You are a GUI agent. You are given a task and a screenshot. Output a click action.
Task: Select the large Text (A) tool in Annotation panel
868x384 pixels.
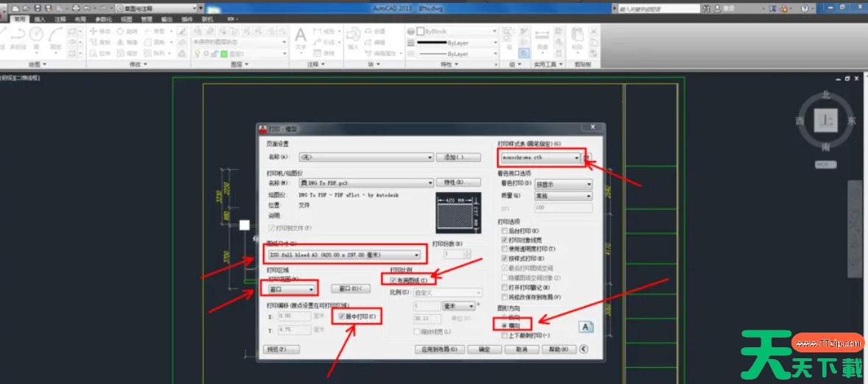coord(300,35)
